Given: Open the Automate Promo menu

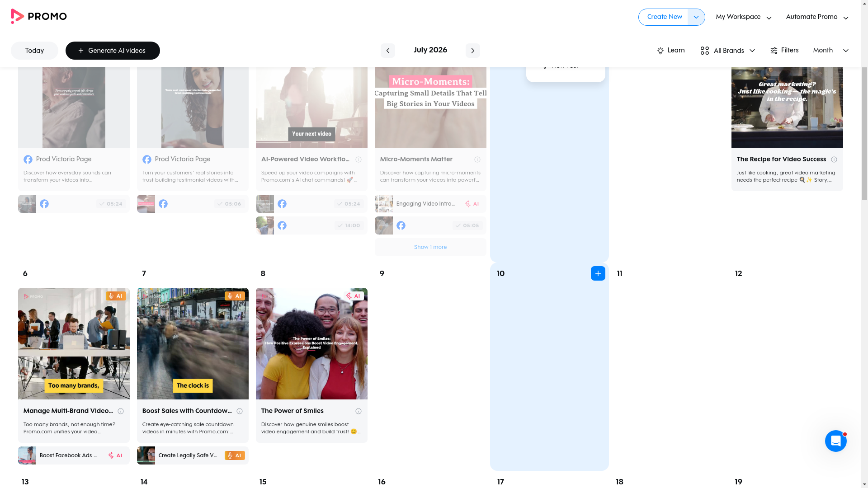Looking at the screenshot, I should [817, 17].
